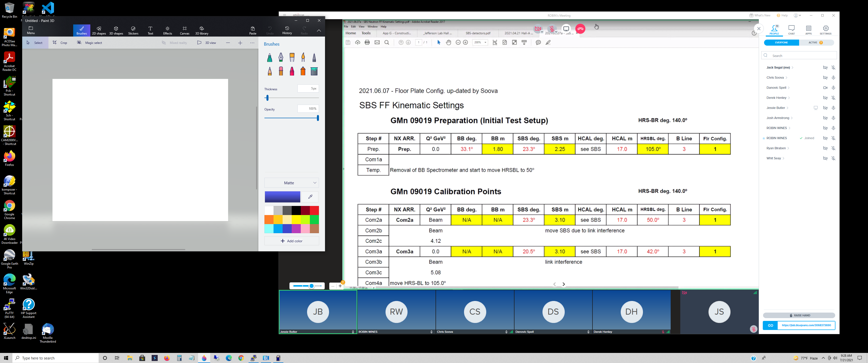Screen dimensions: 868x363
Task: Select the Crayon brush
Action: (292, 71)
